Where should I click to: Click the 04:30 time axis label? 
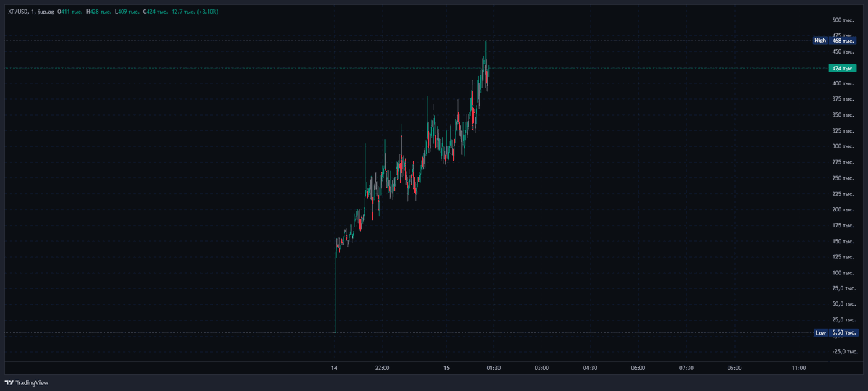[x=590, y=369]
